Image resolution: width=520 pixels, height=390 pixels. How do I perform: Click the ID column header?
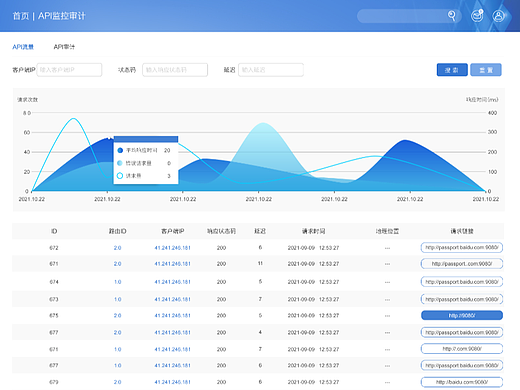click(54, 231)
